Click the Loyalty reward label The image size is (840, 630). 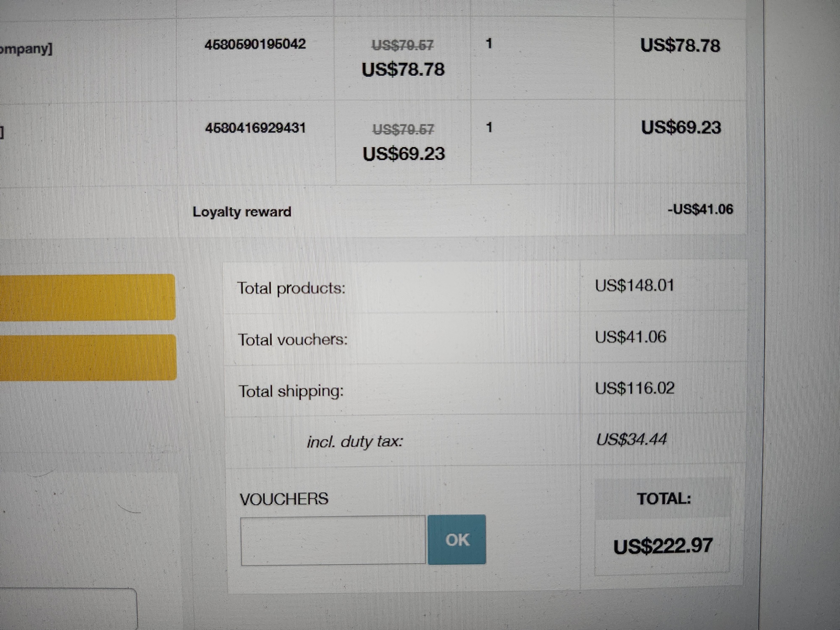pyautogui.click(x=242, y=211)
